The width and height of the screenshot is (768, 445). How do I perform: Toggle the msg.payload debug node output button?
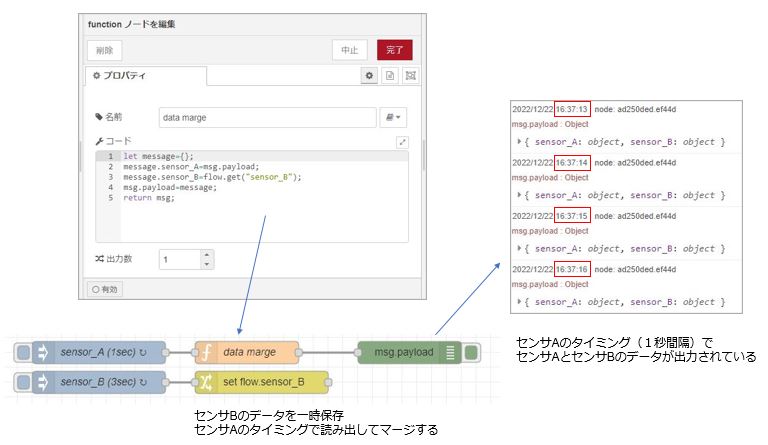click(472, 353)
